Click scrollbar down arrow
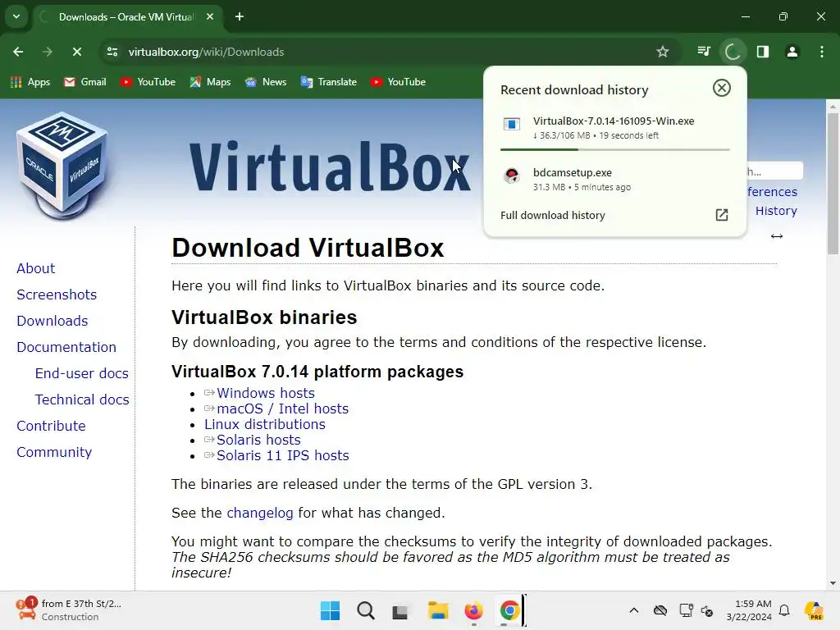 (833, 583)
